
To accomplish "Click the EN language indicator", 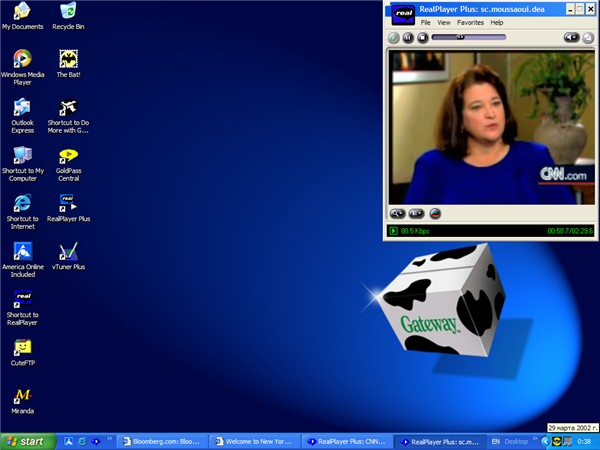I will click(x=496, y=442).
